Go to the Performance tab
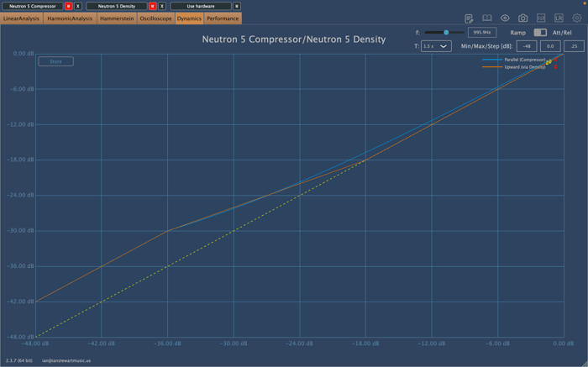 (223, 18)
